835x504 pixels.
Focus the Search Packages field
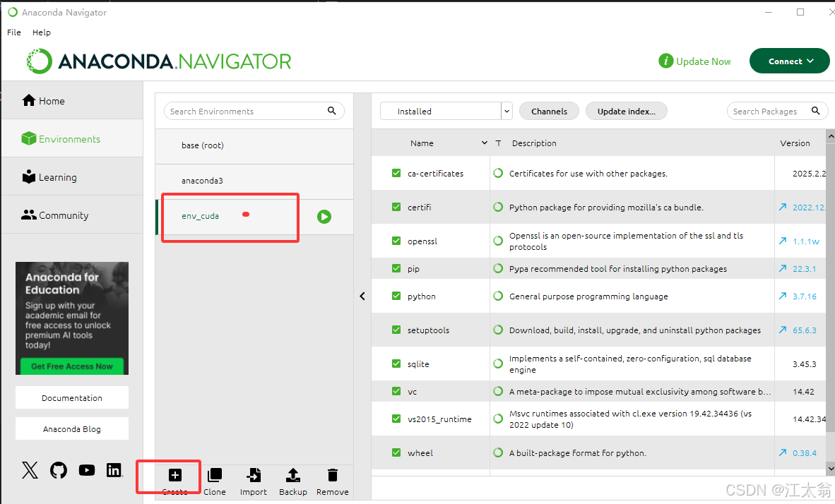click(777, 111)
